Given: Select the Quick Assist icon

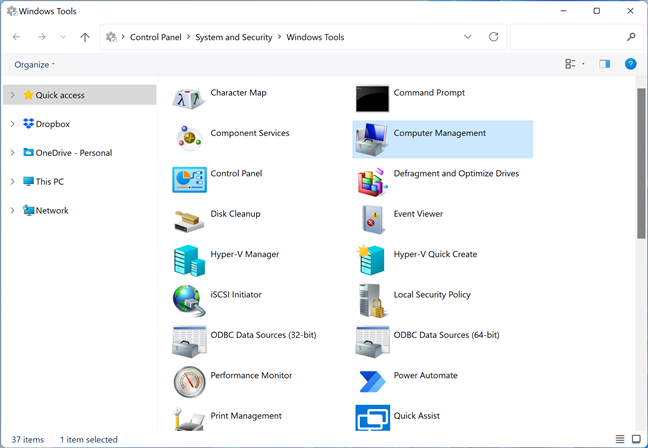Looking at the screenshot, I should click(372, 418).
